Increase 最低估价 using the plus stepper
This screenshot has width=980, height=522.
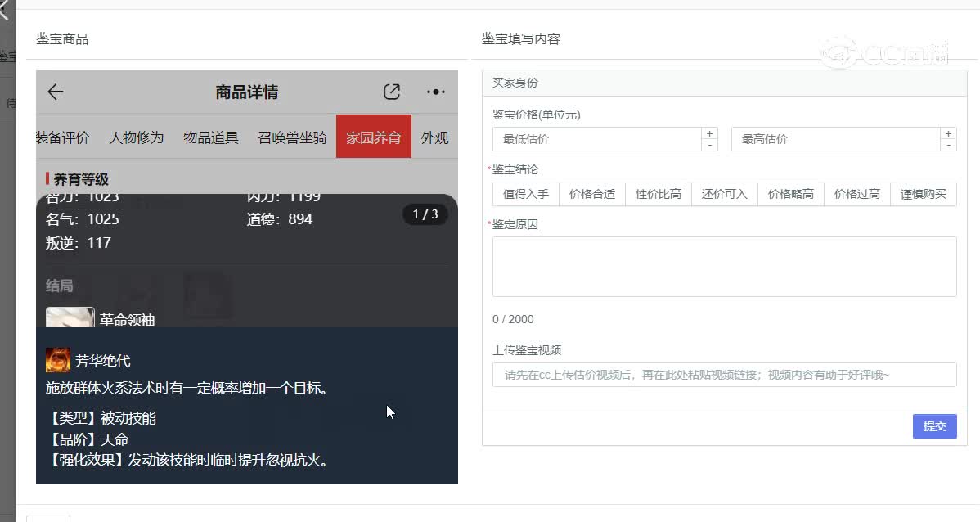[x=709, y=133]
